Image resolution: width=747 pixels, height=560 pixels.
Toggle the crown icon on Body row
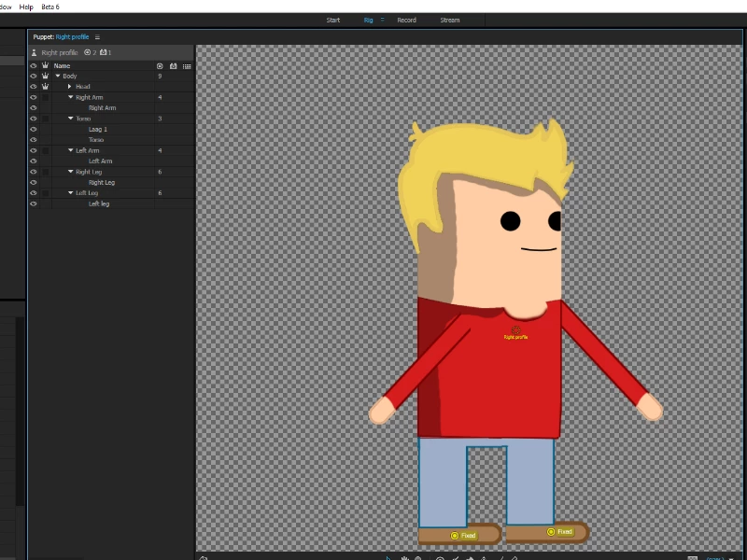point(45,77)
